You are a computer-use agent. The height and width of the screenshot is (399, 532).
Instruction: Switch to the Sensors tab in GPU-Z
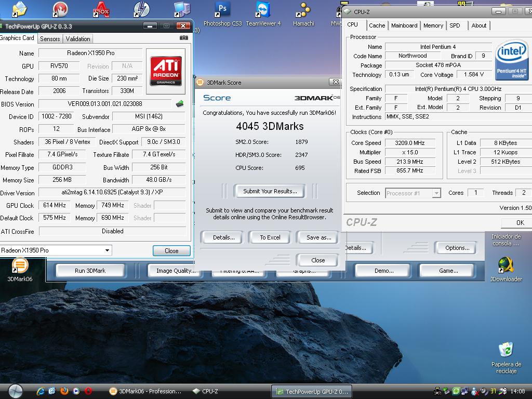pos(50,38)
